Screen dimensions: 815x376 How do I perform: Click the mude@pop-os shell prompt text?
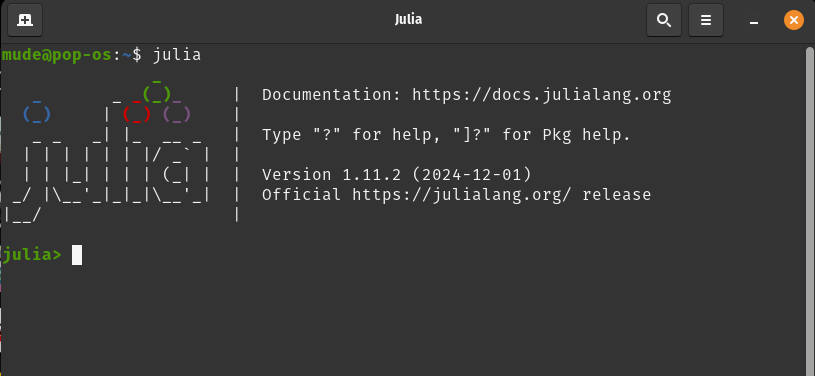(56, 55)
